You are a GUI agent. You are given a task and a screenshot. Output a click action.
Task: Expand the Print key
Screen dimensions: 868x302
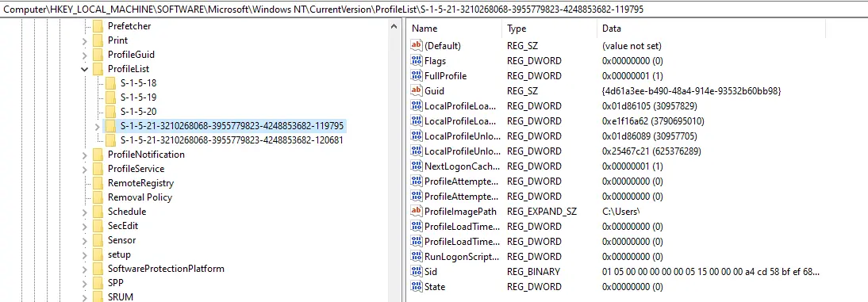pos(85,40)
